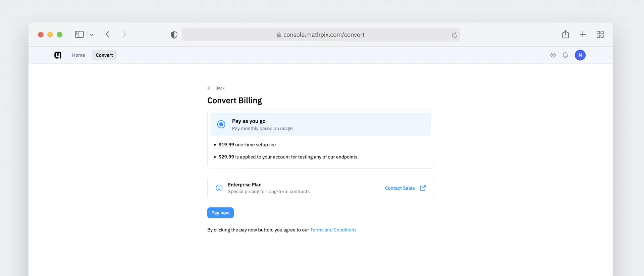The image size is (644, 276).
Task: Open the Contact Sales external link icon
Action: tap(423, 188)
